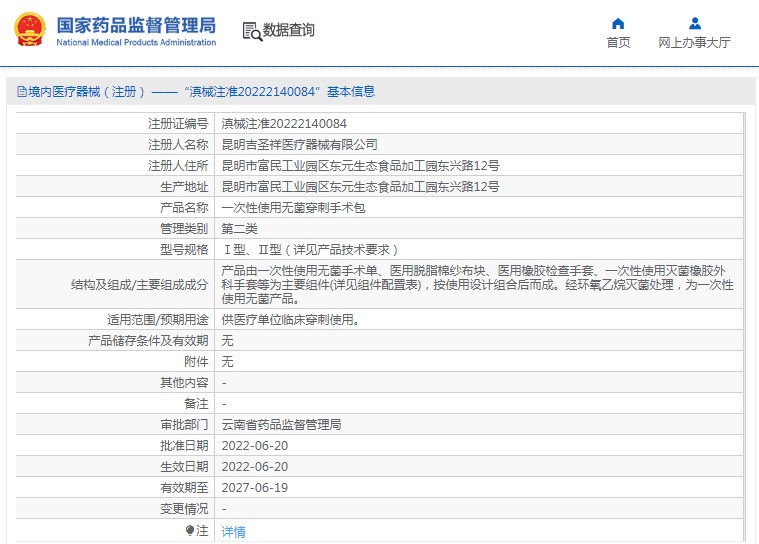Click the 无 value in 附件 row

coord(227,362)
